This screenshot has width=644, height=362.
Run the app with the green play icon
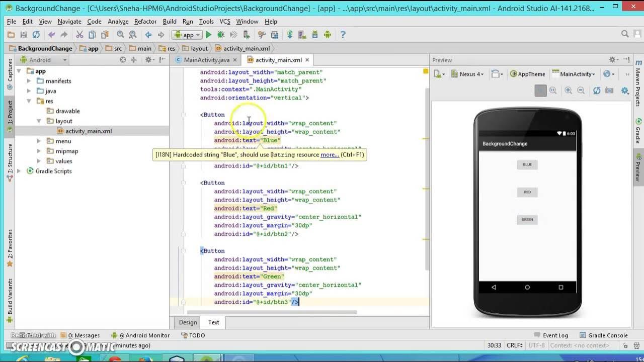pos(208,35)
